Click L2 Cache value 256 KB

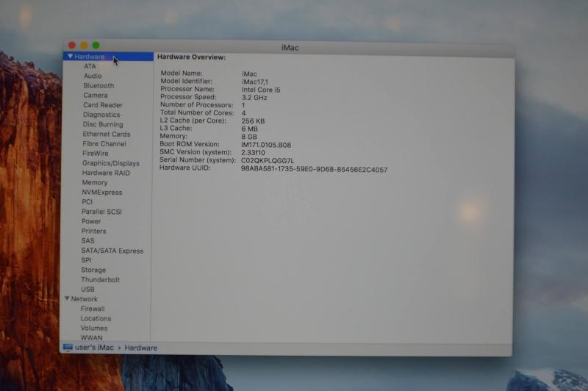click(253, 121)
